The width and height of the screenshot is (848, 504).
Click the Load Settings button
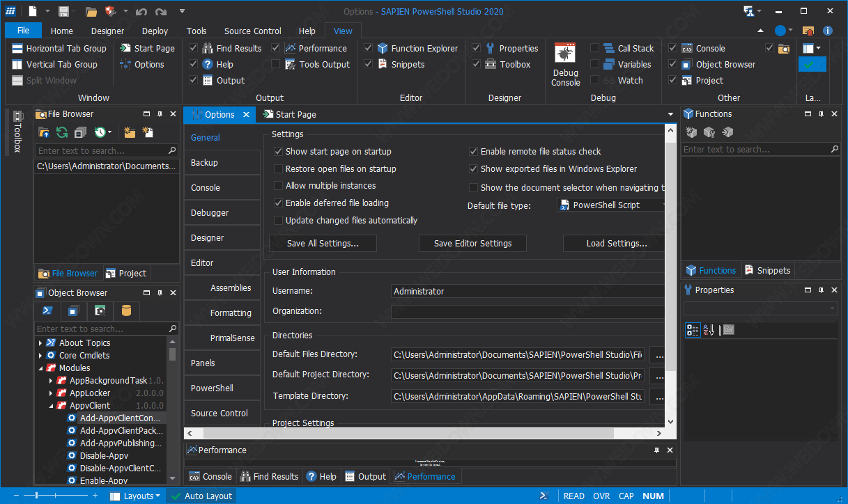click(614, 244)
